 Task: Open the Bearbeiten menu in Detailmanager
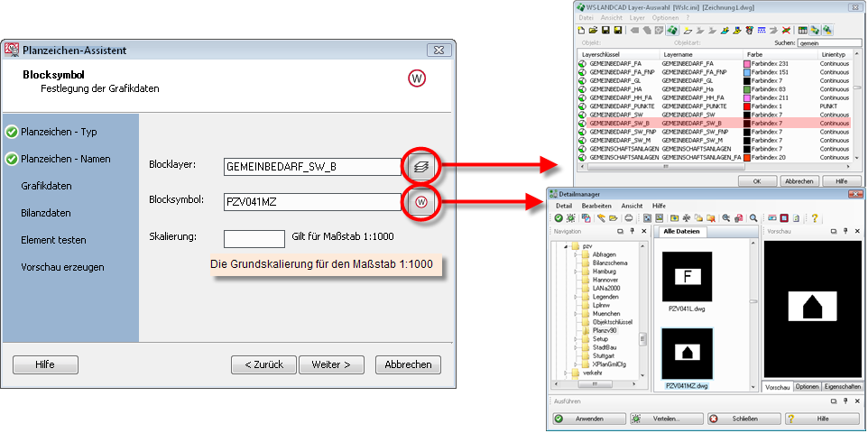tap(596, 206)
